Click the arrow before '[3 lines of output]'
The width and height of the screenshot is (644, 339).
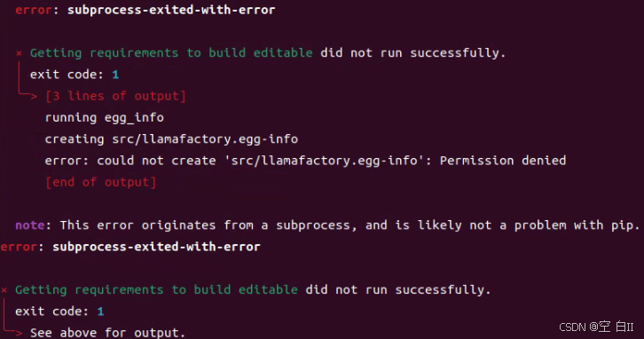(33, 97)
